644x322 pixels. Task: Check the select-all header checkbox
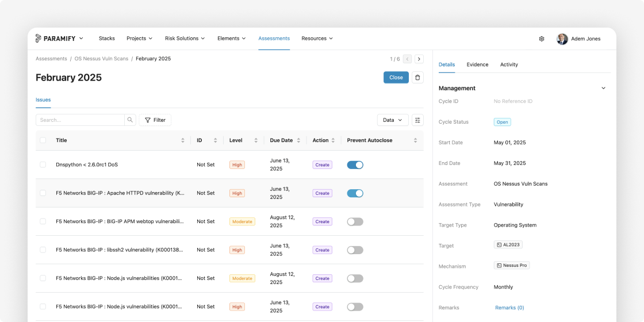(x=43, y=140)
